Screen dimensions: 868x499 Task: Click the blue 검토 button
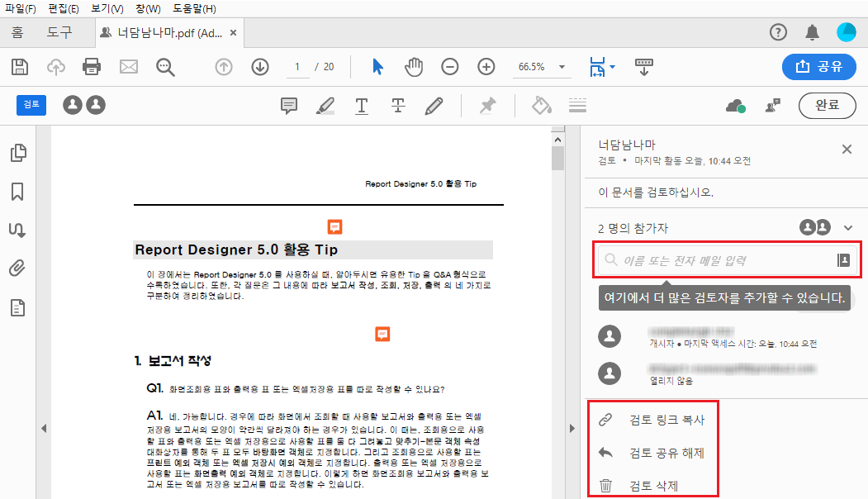pos(31,105)
